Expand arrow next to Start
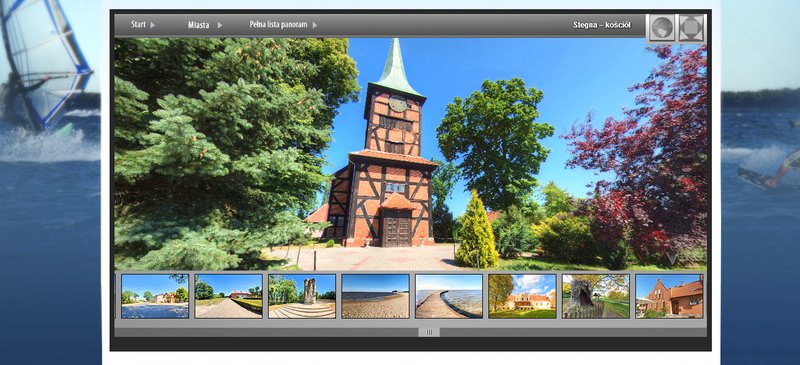 [153, 25]
